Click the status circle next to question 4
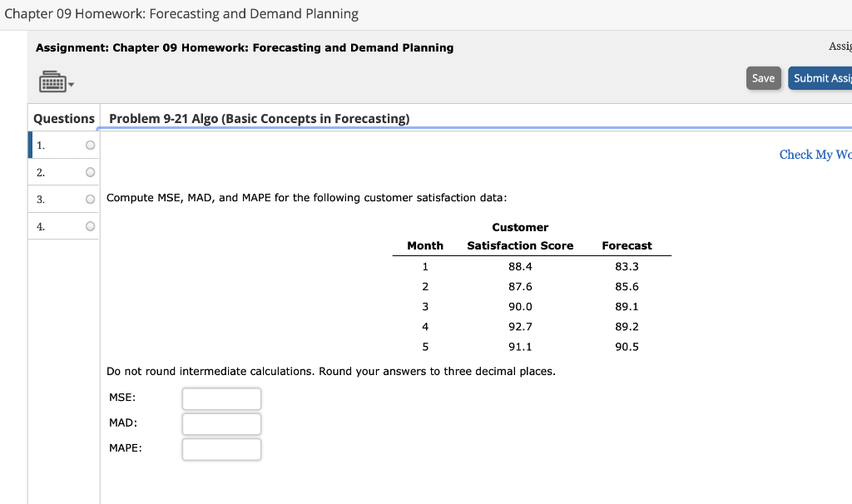Viewport: 852px width, 504px height. point(89,225)
